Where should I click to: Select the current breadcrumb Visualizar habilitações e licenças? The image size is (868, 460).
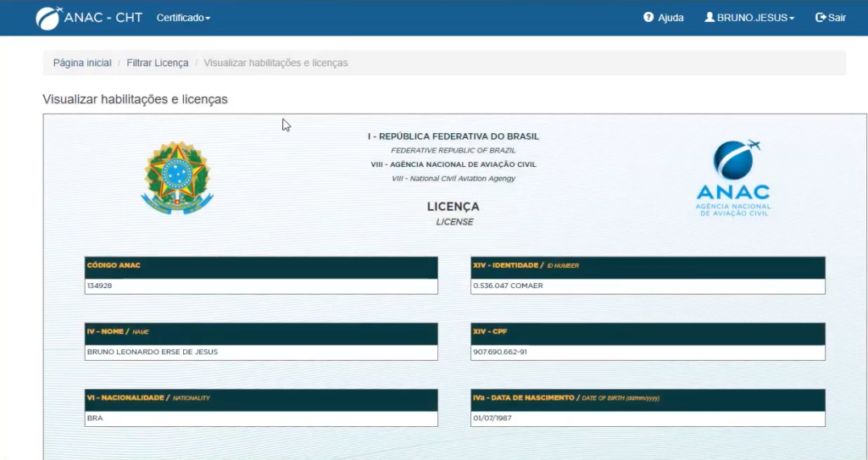pyautogui.click(x=275, y=63)
